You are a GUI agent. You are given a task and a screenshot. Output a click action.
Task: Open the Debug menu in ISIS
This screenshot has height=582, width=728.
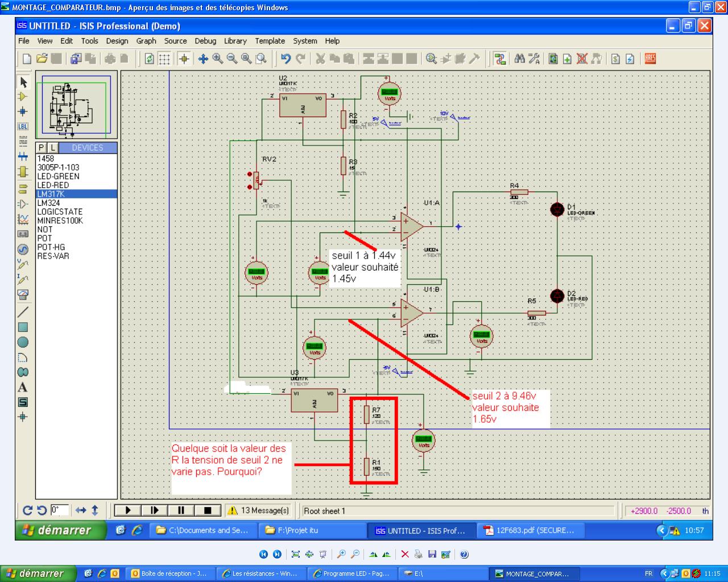205,41
